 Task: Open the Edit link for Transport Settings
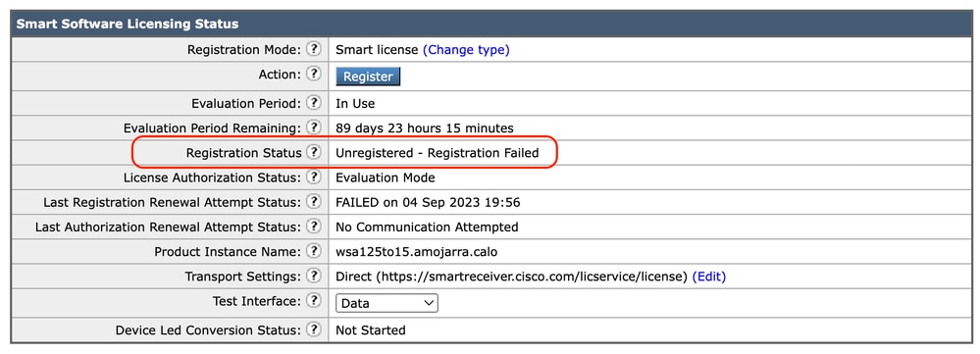708,277
